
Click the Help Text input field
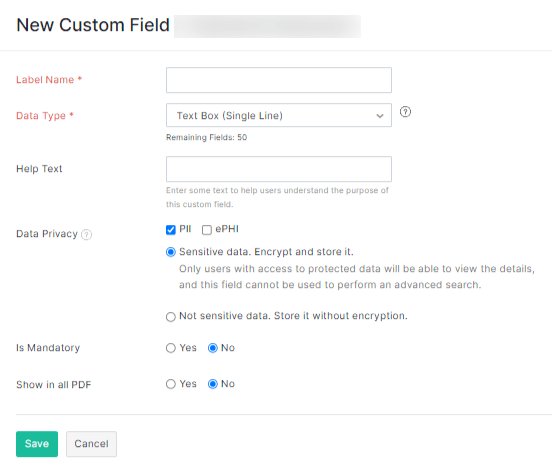[279, 169]
